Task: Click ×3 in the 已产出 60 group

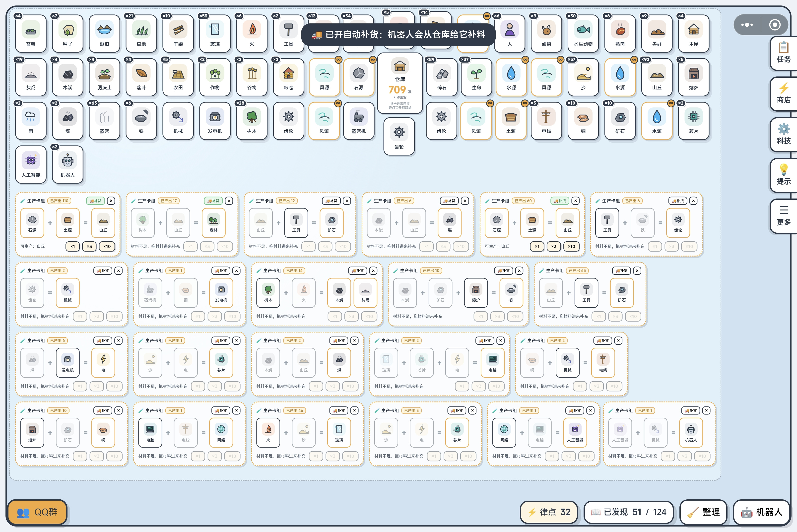Action: point(554,246)
